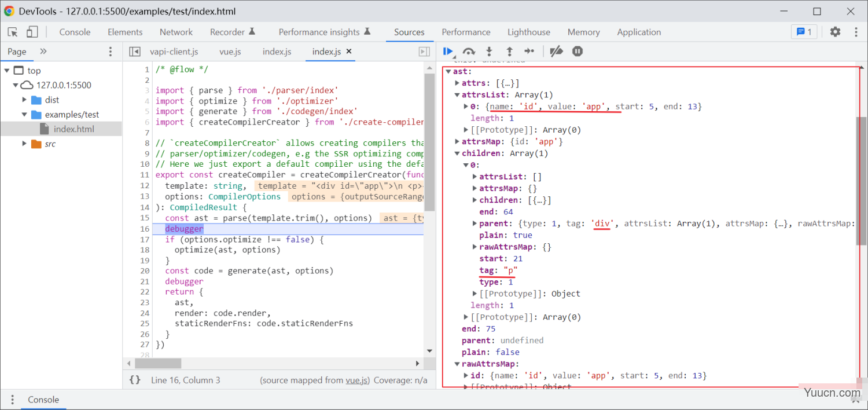Open the Console drawer three-dot menu
The height and width of the screenshot is (410, 868).
pos(12,400)
